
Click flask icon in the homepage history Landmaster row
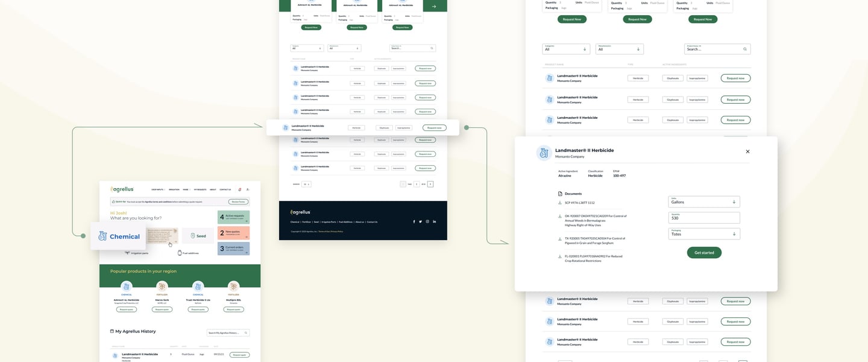click(116, 356)
